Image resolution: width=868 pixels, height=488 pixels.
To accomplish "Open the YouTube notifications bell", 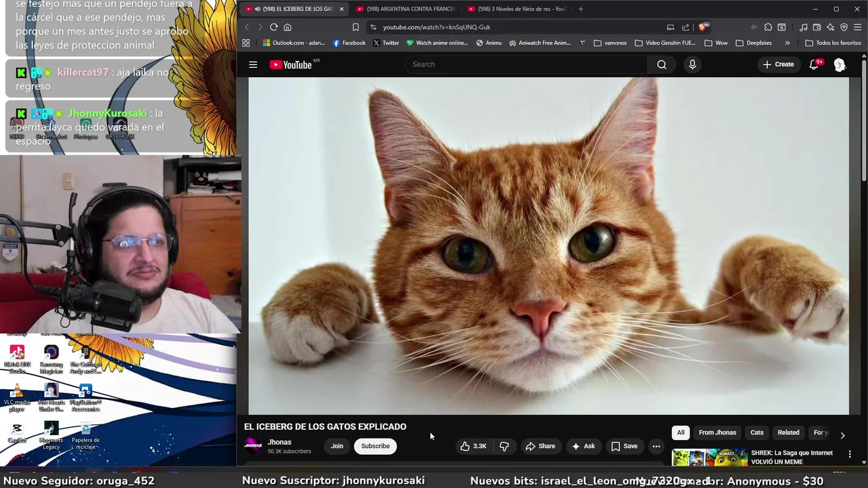I will pos(814,64).
